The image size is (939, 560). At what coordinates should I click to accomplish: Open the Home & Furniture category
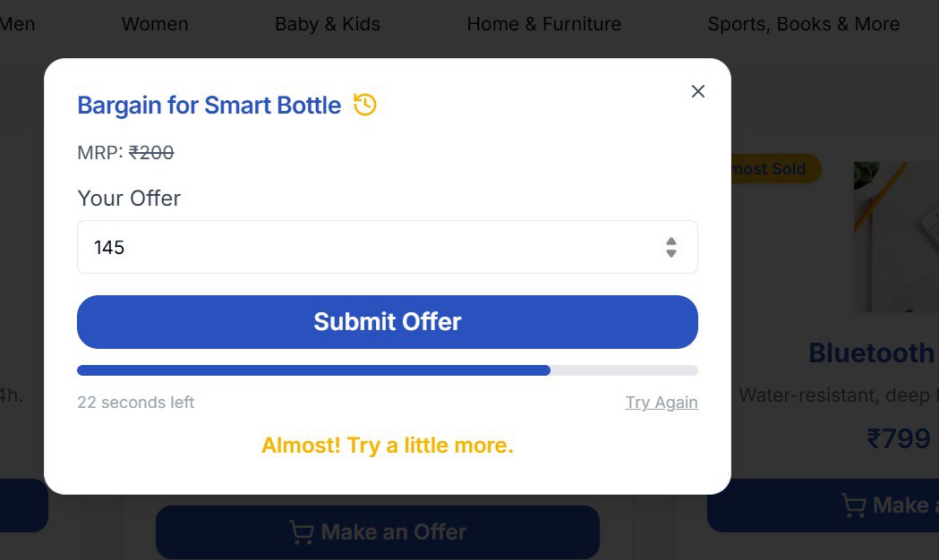(x=543, y=24)
